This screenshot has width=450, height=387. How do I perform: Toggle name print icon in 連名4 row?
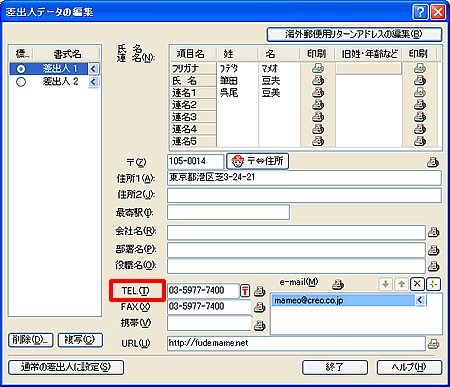click(318, 129)
